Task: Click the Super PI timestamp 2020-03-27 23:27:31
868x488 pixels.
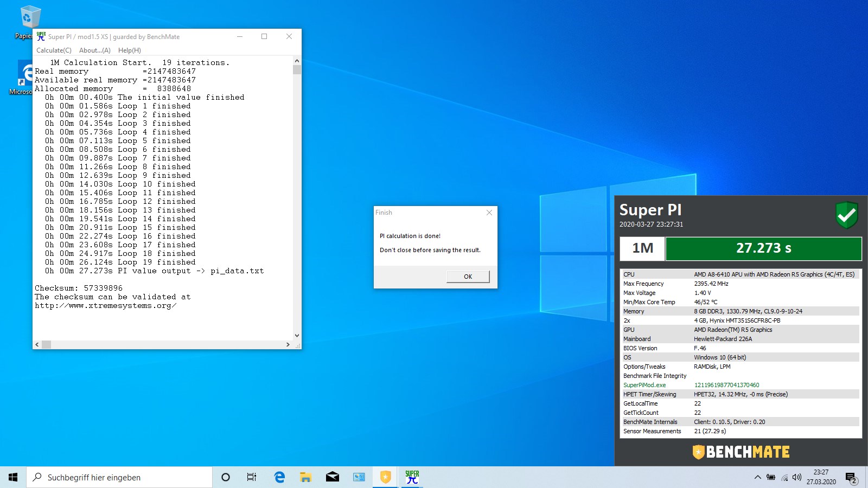Action: [651, 224]
